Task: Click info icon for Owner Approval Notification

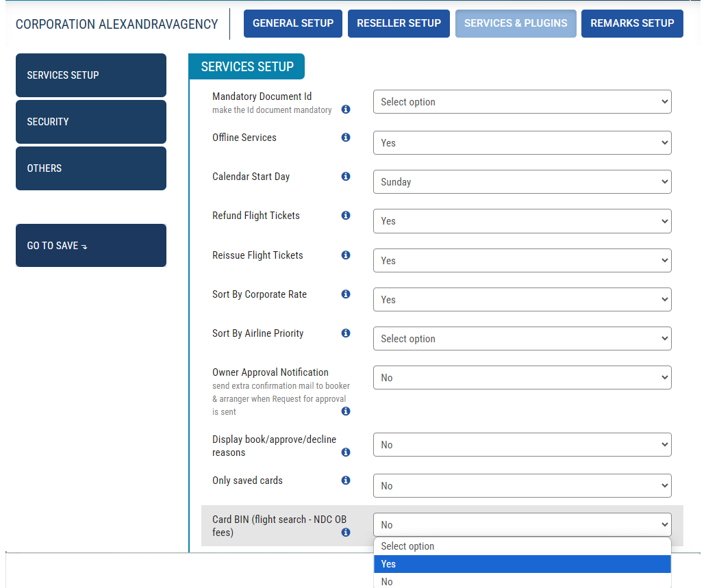Action: (x=346, y=411)
